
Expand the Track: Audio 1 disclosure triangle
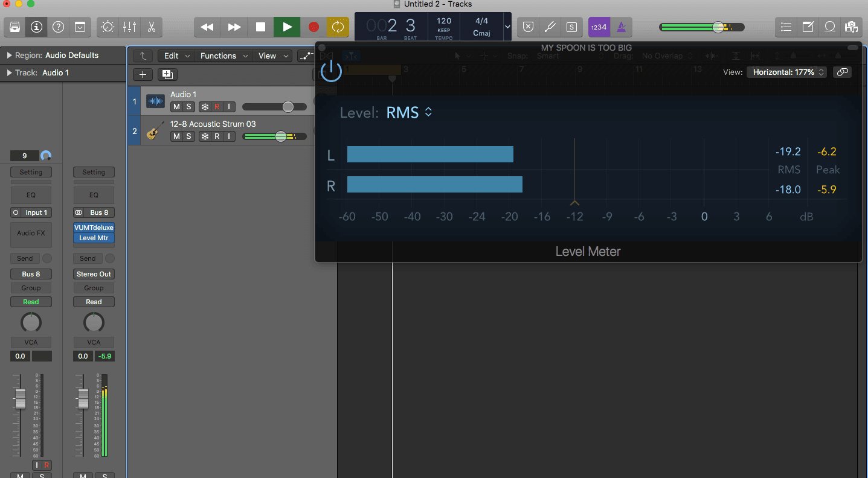click(x=9, y=72)
